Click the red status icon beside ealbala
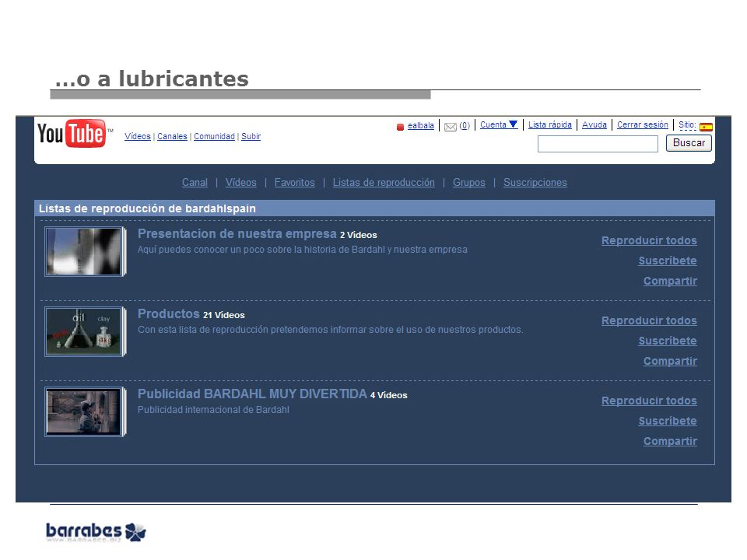The image size is (747, 560). click(400, 127)
